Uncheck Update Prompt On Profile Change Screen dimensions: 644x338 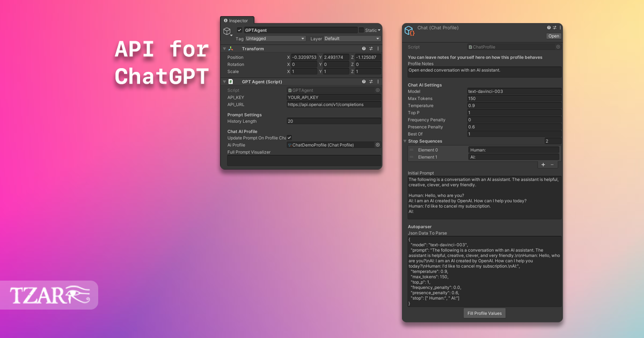coord(289,137)
